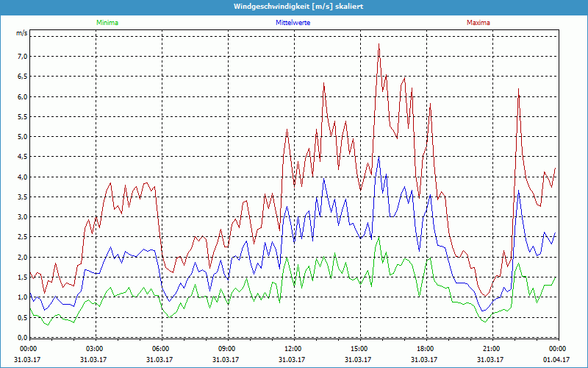Click the "31.03.17" date under 03:00
Viewport: 588px width, 368px height.
(93, 359)
